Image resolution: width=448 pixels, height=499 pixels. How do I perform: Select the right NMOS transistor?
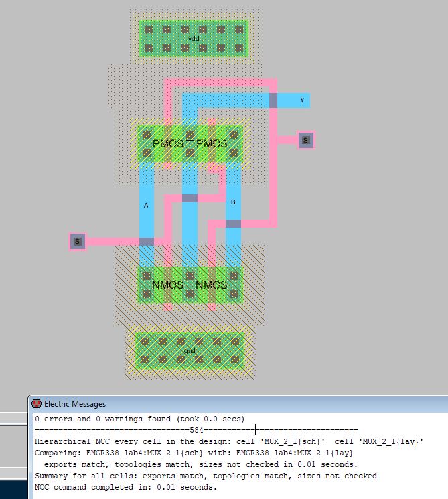click(x=211, y=285)
